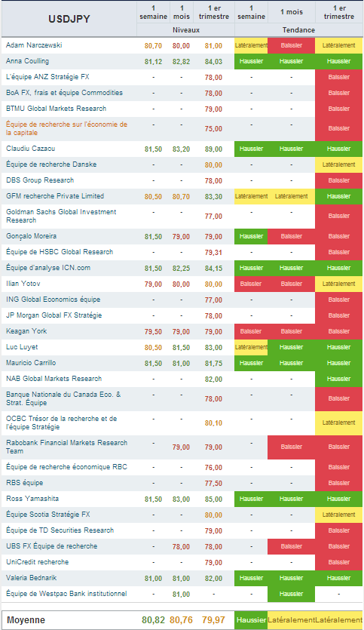This screenshot has height=630, width=364.
Task: Click the Niveaux column group header
Action: (186, 30)
